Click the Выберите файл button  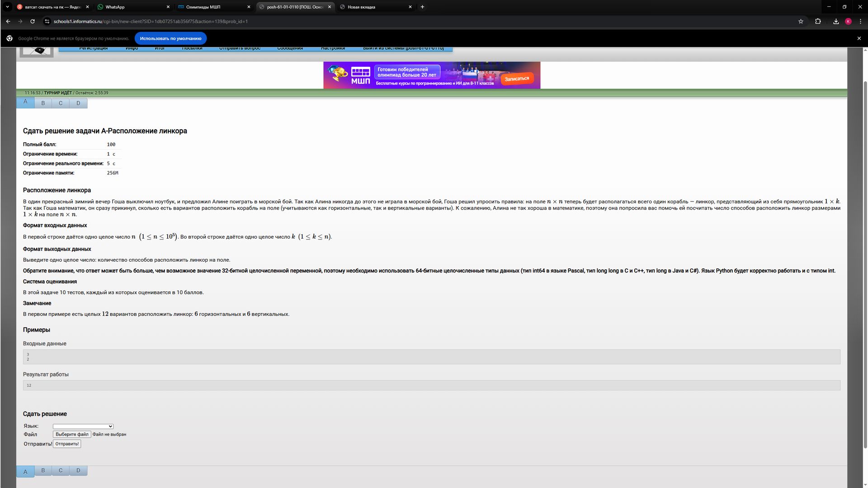point(72,434)
